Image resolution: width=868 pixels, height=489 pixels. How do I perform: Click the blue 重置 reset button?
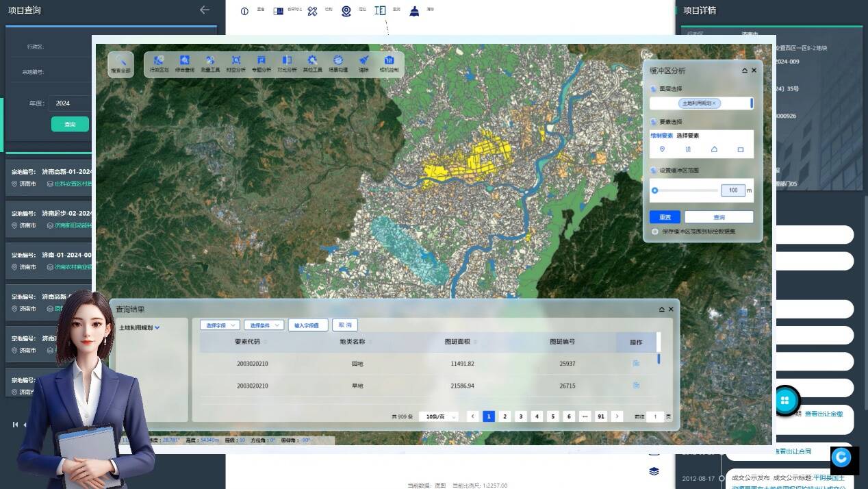pyautogui.click(x=665, y=217)
